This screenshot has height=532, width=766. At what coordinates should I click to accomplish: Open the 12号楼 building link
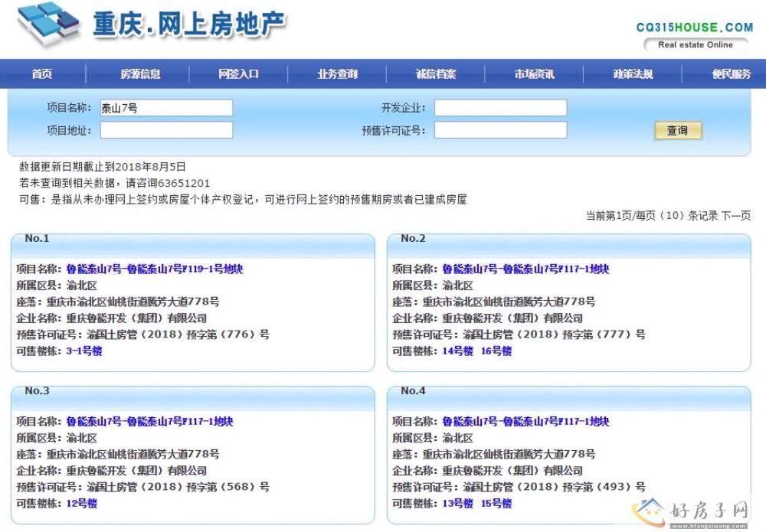coord(82,504)
